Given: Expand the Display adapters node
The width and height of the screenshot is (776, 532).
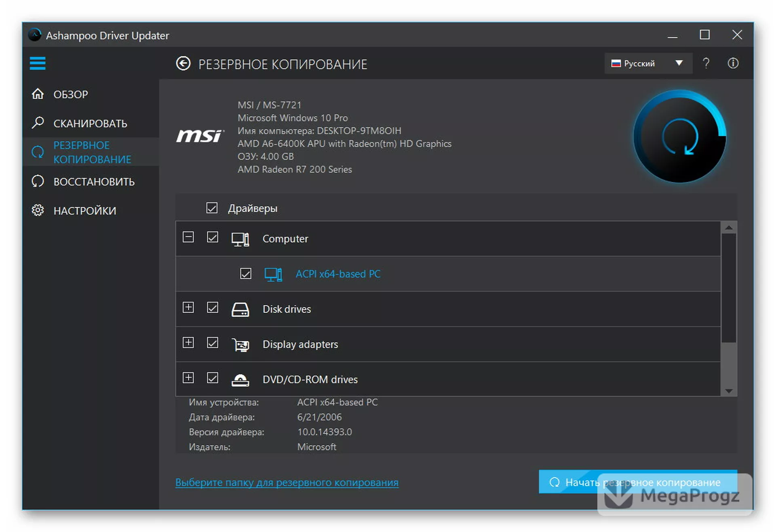Looking at the screenshot, I should pos(188,343).
